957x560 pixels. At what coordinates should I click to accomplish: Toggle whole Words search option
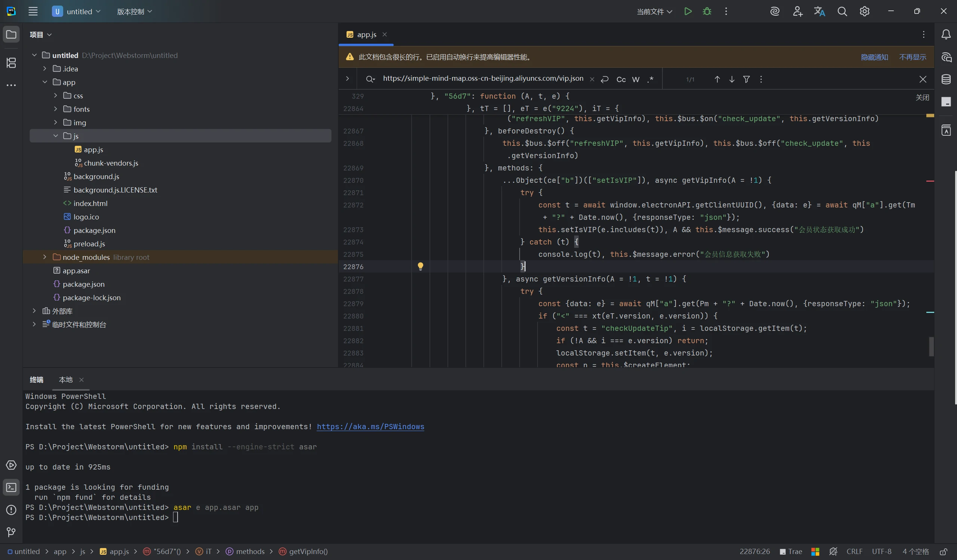tap(636, 79)
